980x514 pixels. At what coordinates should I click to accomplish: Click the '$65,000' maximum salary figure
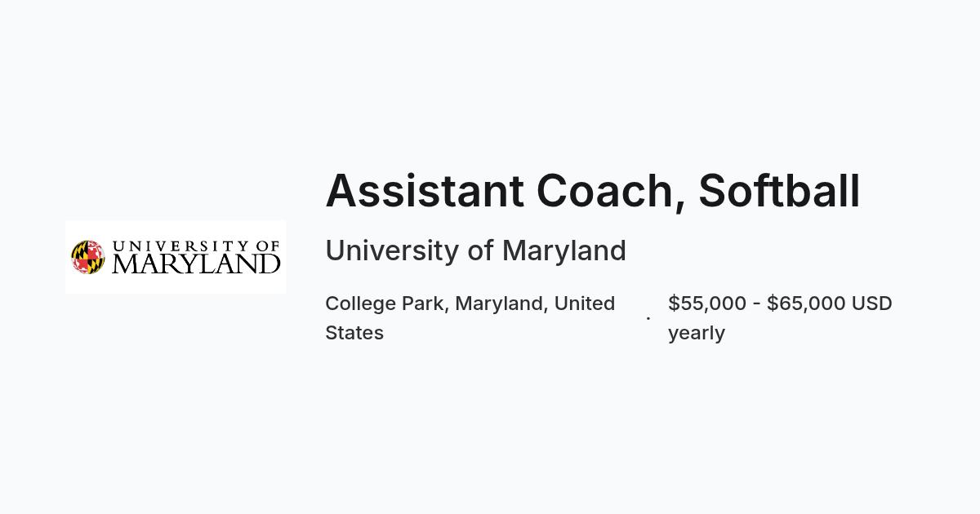coord(806,304)
